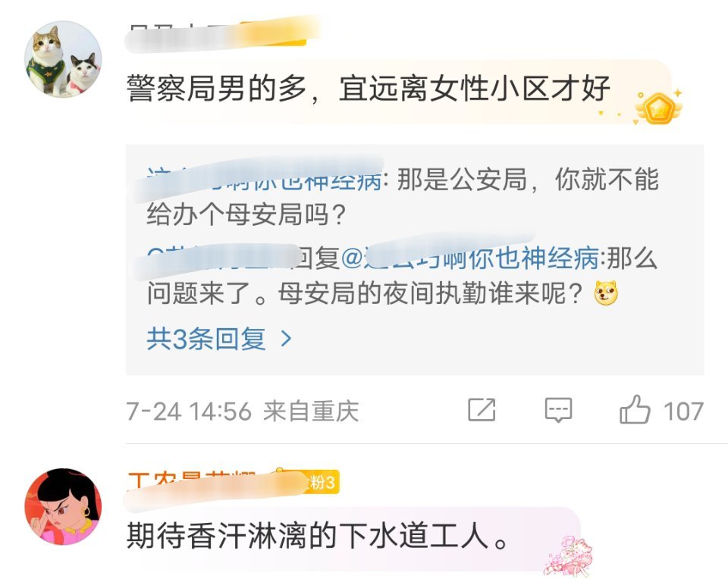Tap the reply 母安局的夜间执勤谁来呢
The height and width of the screenshot is (579, 728).
click(402, 276)
